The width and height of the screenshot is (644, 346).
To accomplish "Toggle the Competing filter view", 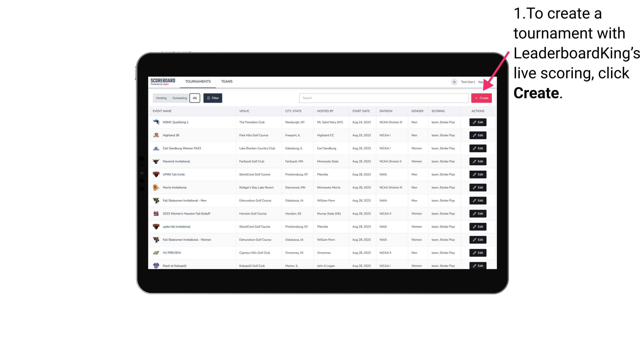I will point(179,98).
